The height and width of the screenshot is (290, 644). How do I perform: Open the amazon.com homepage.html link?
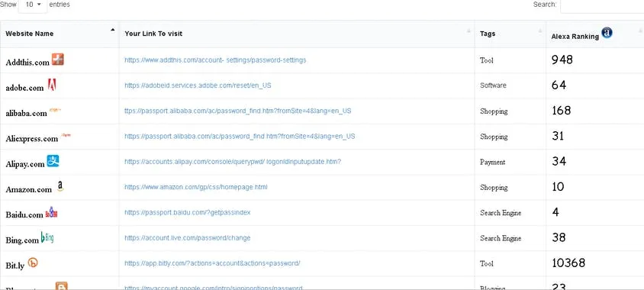[196, 187]
